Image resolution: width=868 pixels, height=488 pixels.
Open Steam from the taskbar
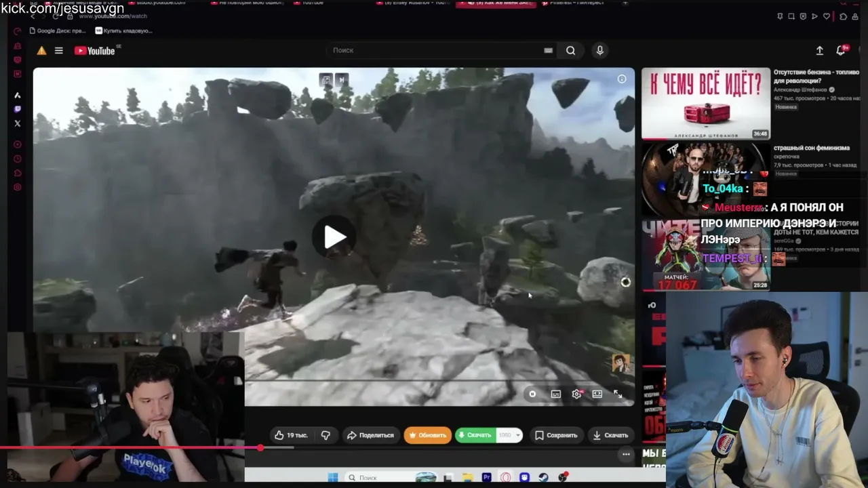[x=543, y=478]
